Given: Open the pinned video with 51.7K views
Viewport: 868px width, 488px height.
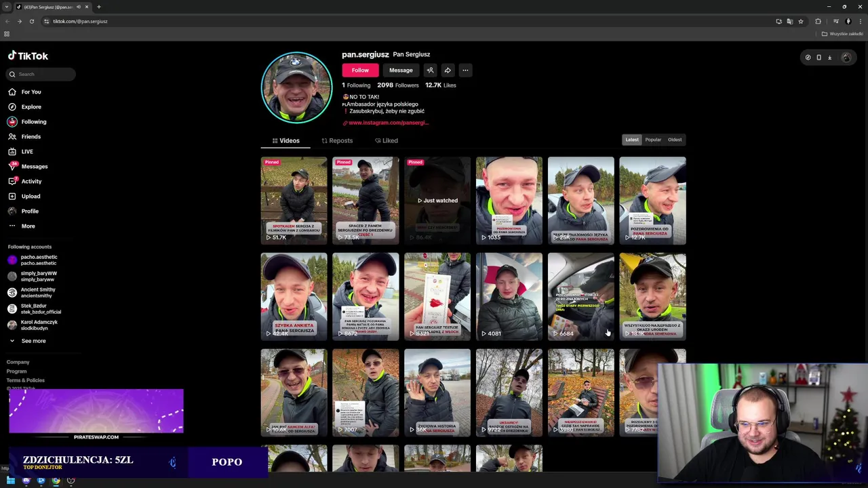Looking at the screenshot, I should point(294,201).
